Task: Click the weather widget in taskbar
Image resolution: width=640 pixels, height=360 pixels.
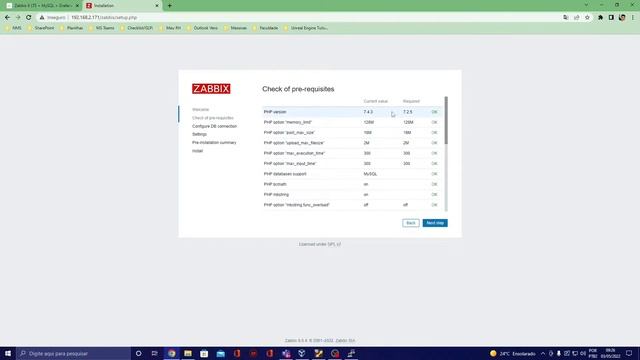Action: (x=512, y=353)
